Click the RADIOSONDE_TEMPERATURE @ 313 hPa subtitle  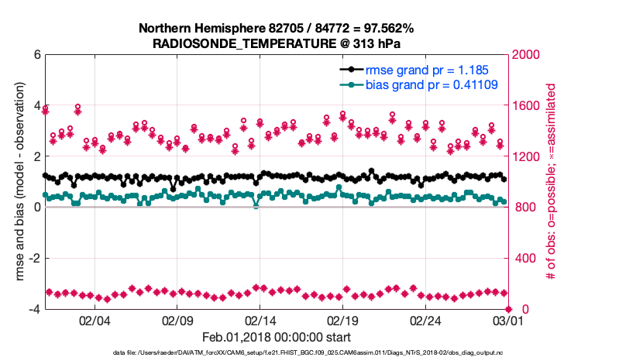click(276, 43)
